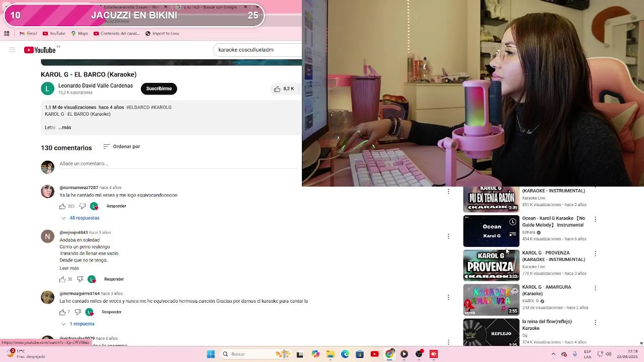
Task: Like the comment by @nnjnnjn4843
Action: pyautogui.click(x=62, y=279)
